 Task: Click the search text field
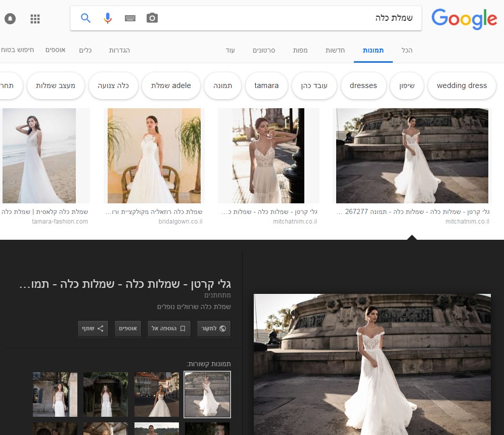[x=288, y=18]
